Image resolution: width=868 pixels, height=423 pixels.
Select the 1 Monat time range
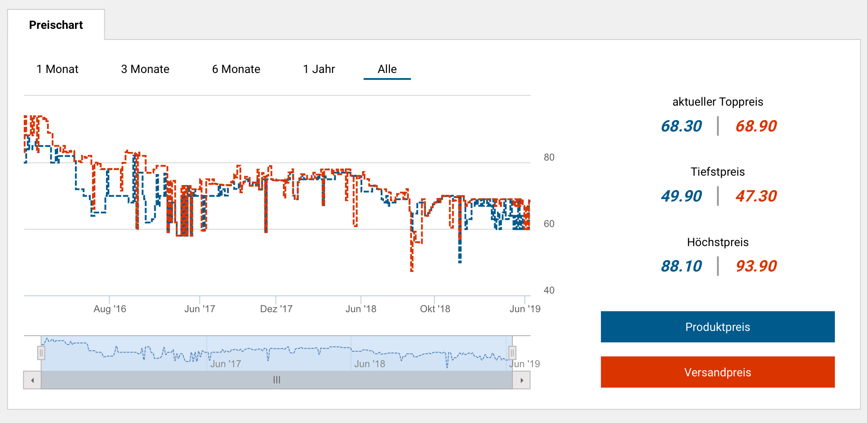(x=57, y=69)
